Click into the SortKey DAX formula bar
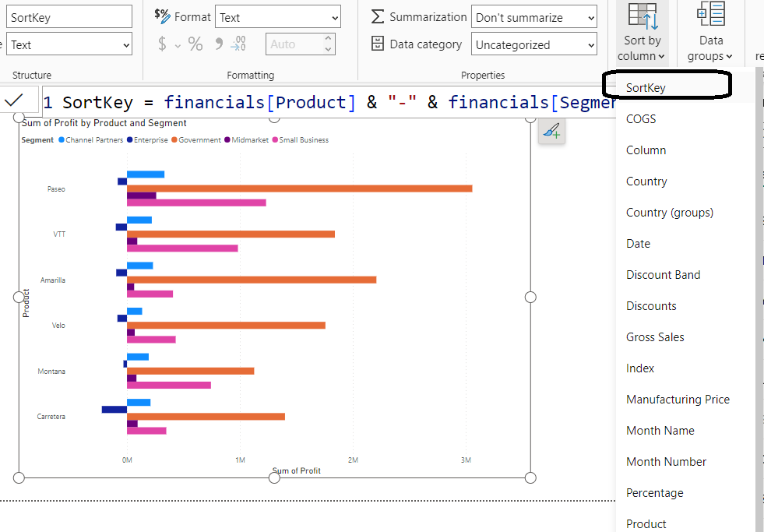Image resolution: width=764 pixels, height=532 pixels. (x=329, y=102)
